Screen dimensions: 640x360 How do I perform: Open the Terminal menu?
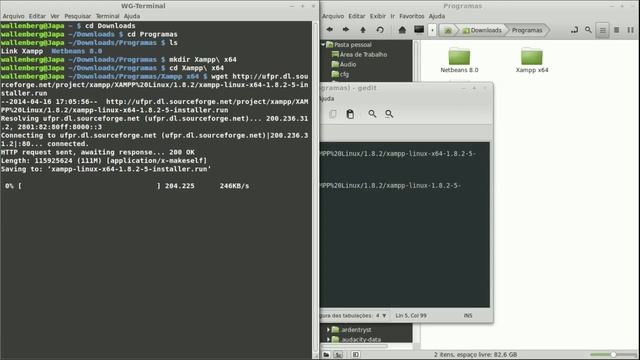(x=107, y=16)
